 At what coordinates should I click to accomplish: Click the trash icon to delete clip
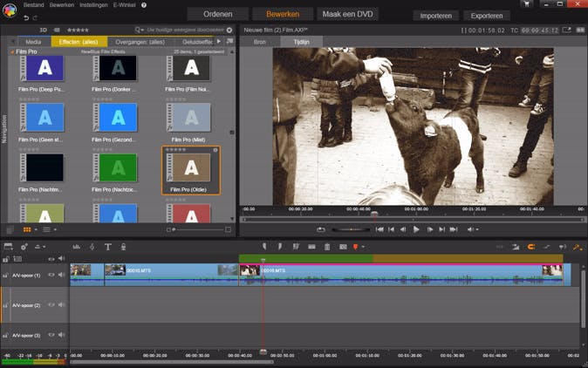point(327,248)
